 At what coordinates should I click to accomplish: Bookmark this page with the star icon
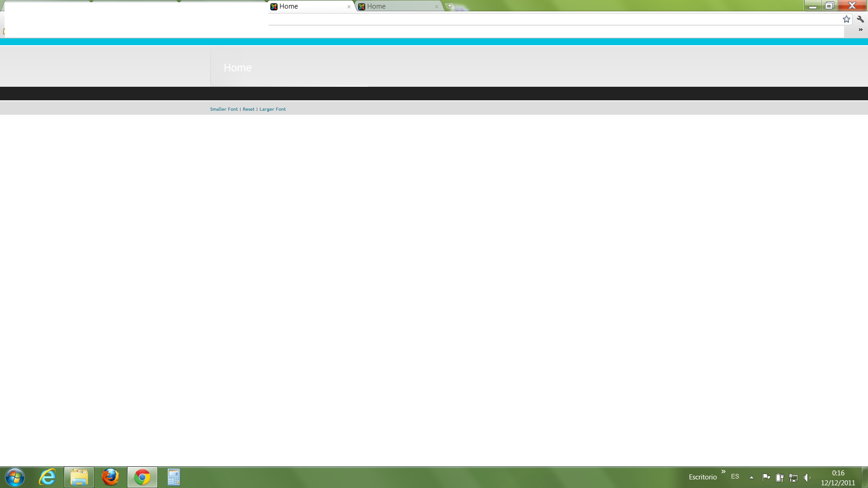pyautogui.click(x=846, y=19)
